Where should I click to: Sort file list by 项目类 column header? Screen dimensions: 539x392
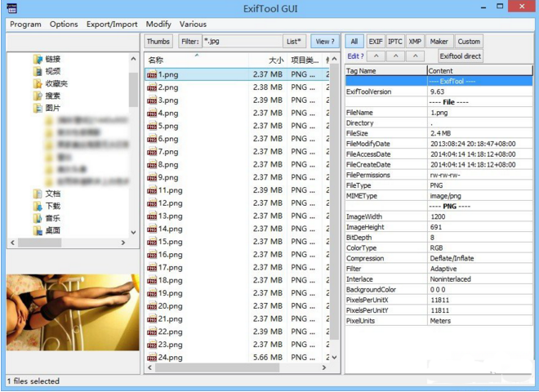(x=305, y=60)
